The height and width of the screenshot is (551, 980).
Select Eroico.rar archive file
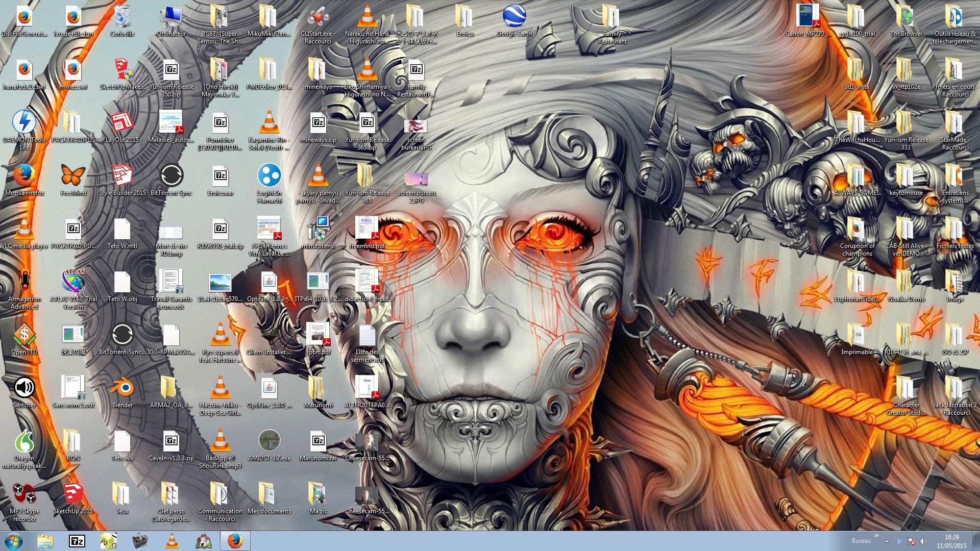coord(220,180)
